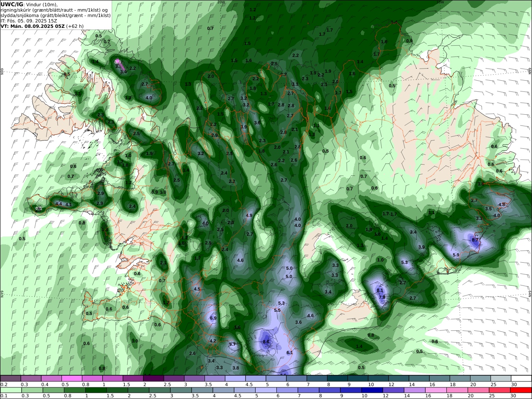
Task: Click the valid time line 'VT: Mán. 08.09.2025 05Z'
Action: 32,26
